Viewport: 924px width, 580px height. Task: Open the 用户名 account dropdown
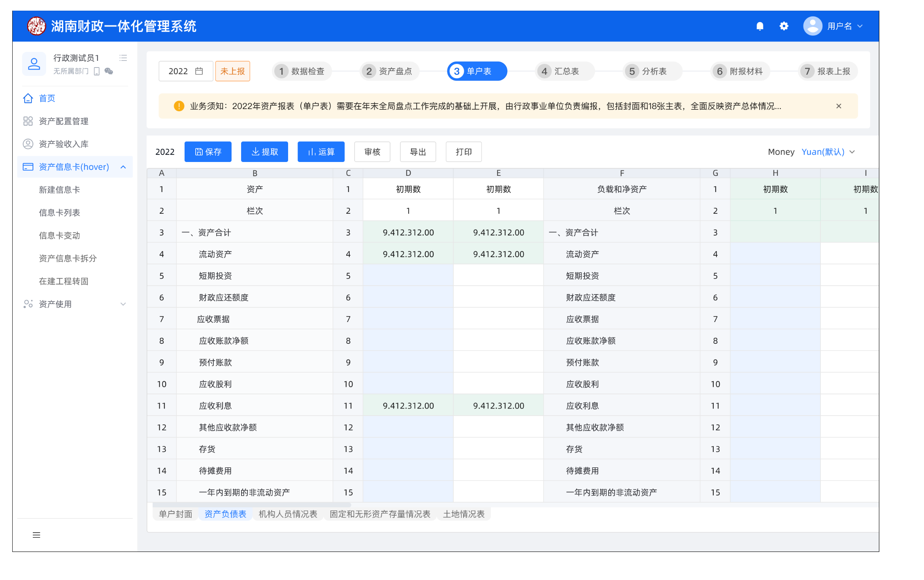845,26
